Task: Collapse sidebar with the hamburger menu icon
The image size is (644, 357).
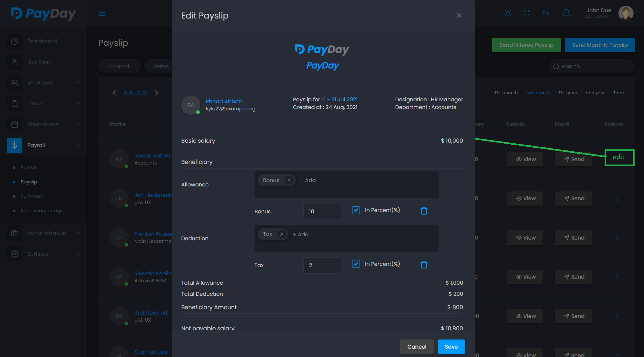Action: (x=103, y=13)
